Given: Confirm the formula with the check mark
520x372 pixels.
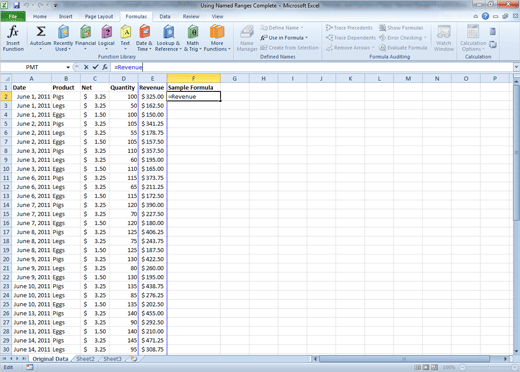Looking at the screenshot, I should point(95,67).
